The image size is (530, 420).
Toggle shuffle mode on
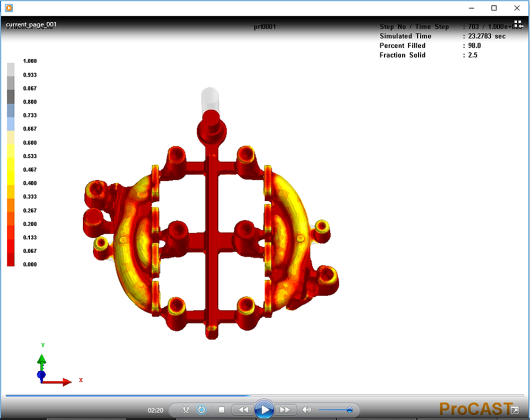185,410
